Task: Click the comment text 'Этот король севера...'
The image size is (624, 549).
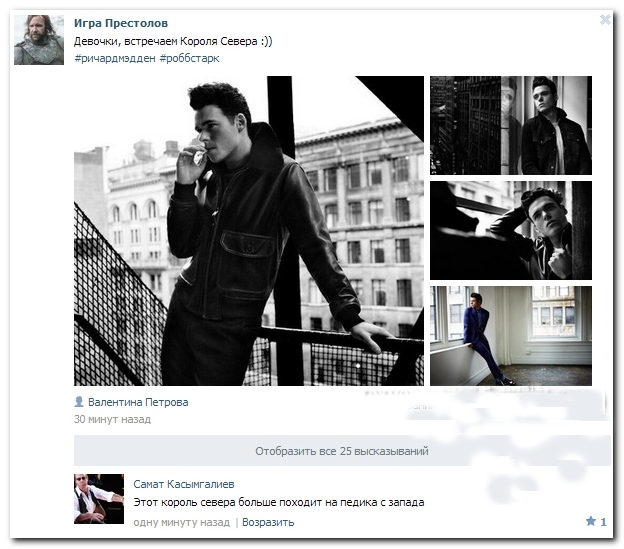Action: 279,502
